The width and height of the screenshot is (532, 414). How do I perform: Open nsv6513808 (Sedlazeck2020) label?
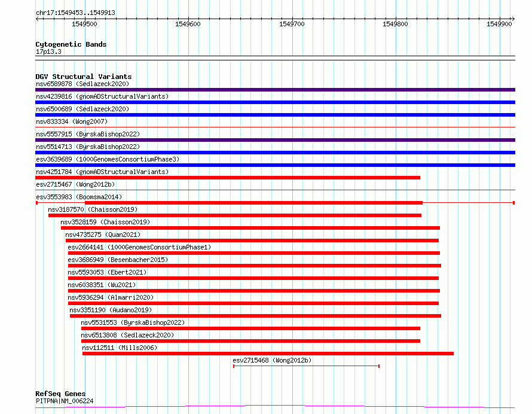pos(127,335)
